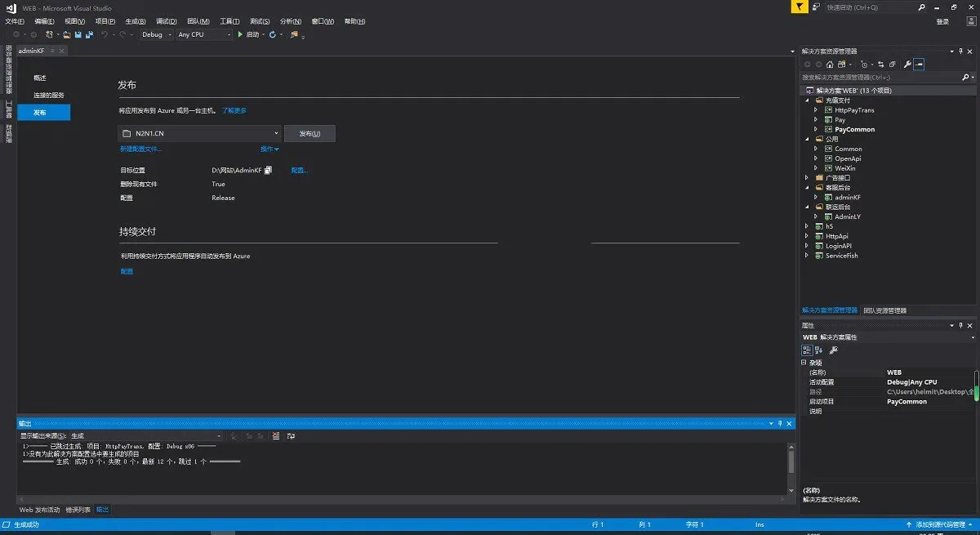Open the output source dropdown showing 生成
Screen dimensions: 980x535
pos(145,436)
